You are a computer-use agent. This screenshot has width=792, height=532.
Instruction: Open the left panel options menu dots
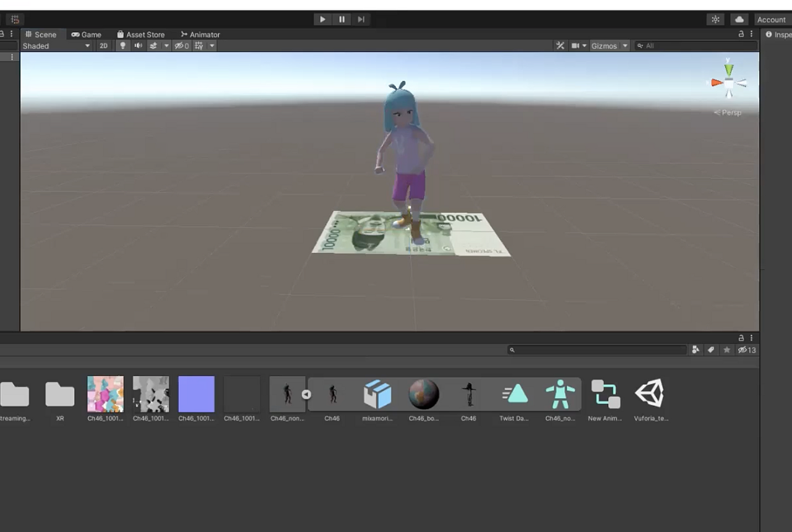(11, 34)
